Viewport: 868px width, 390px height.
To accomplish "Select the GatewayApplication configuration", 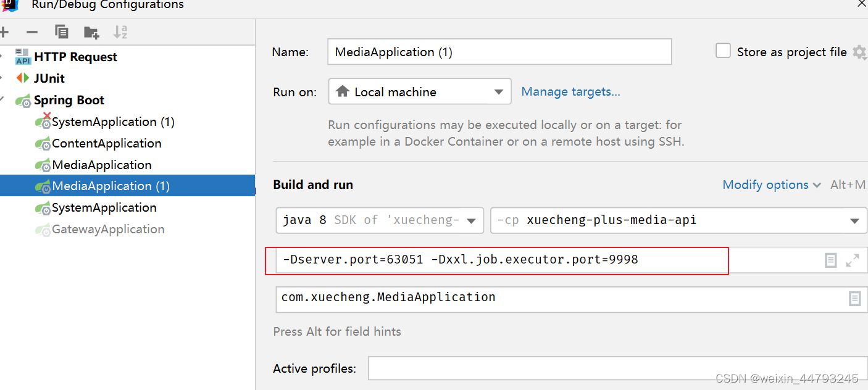I will pos(108,229).
